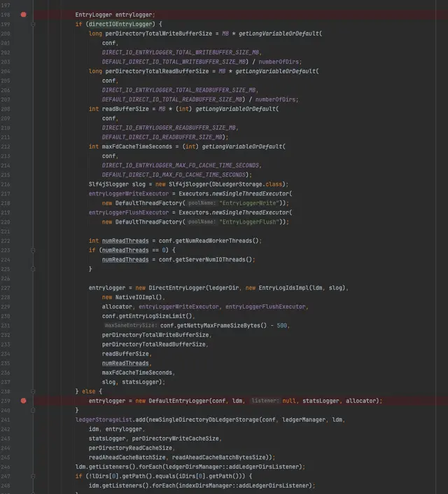Screen dimensions: 448x494
Task: Click 'NativeIOImpl()' on line 228
Action: click(139, 297)
